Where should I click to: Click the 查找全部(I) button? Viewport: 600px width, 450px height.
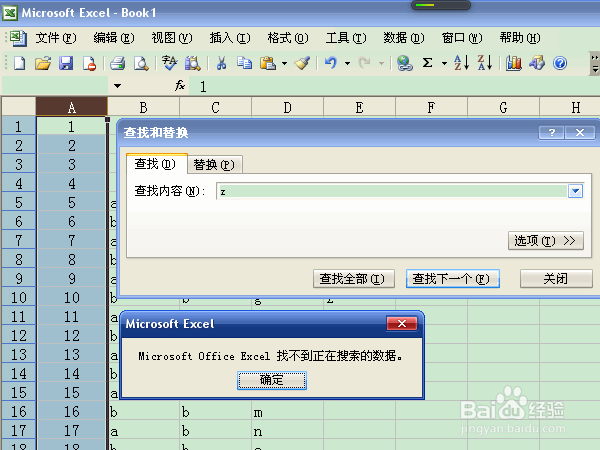tap(354, 279)
